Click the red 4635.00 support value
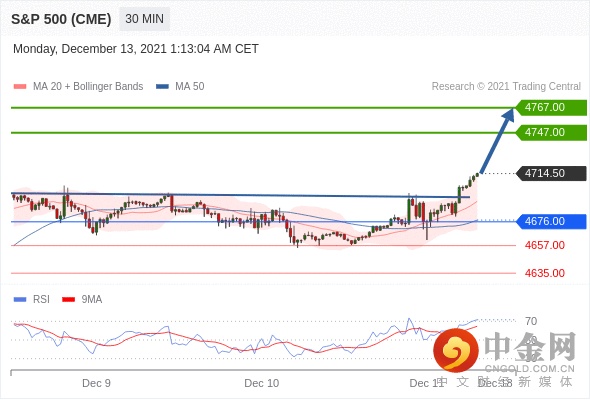 click(545, 273)
